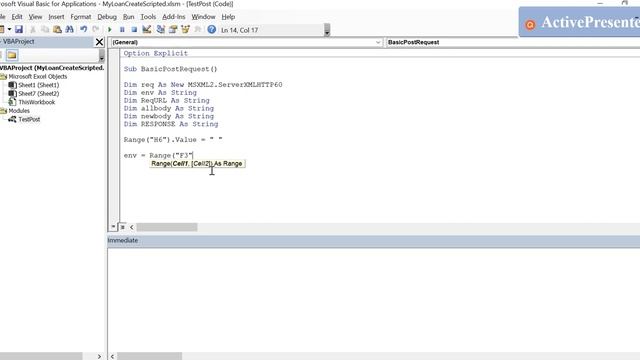
Task: Click the 'Ln 14, Col 17' position indicator
Action: pos(239,30)
